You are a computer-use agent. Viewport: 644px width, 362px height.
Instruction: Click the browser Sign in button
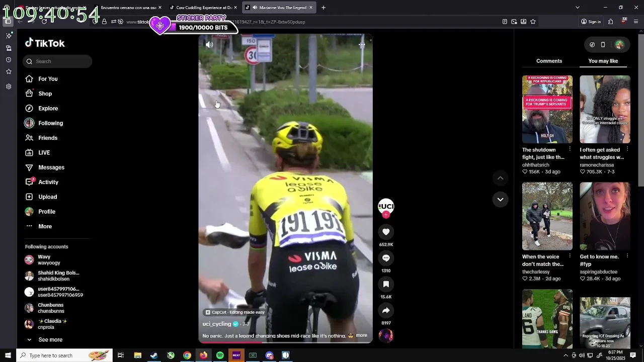[x=591, y=22]
